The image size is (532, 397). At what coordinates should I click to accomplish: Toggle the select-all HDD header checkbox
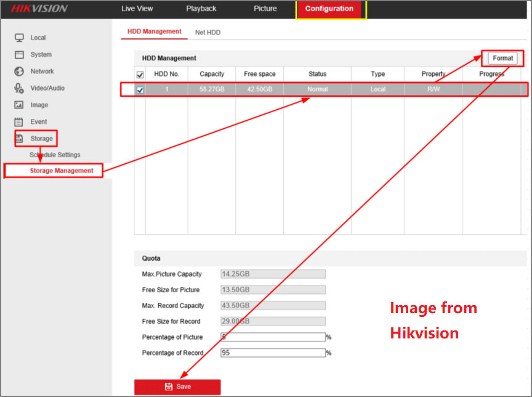click(x=140, y=75)
